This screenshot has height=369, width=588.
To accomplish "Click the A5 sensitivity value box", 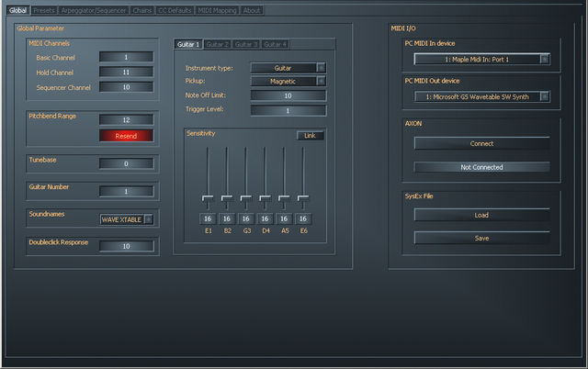I will (x=284, y=218).
